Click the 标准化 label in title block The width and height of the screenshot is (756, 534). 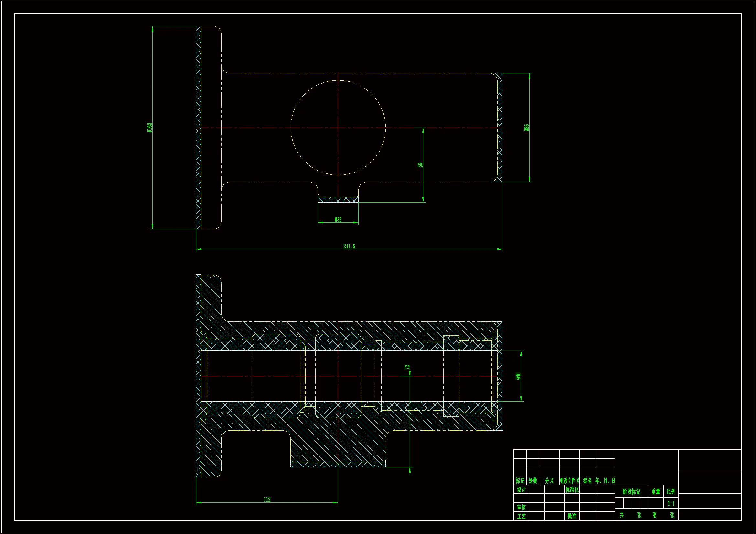click(572, 490)
